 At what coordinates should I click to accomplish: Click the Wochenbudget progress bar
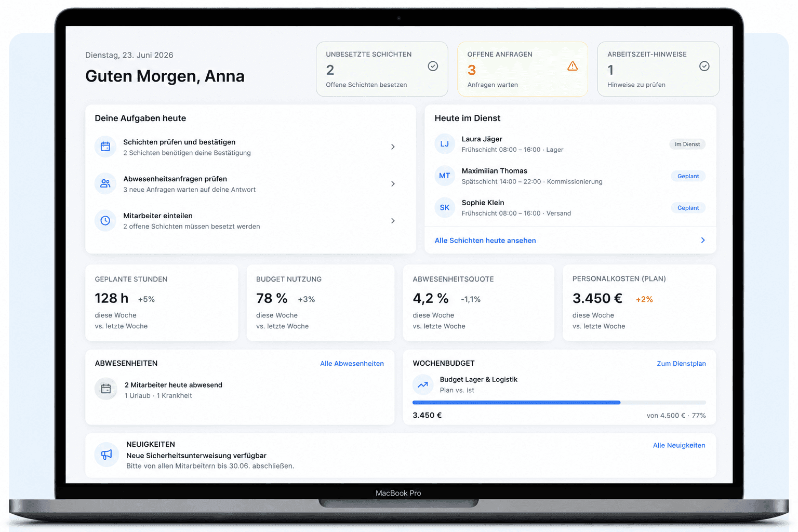click(559, 403)
